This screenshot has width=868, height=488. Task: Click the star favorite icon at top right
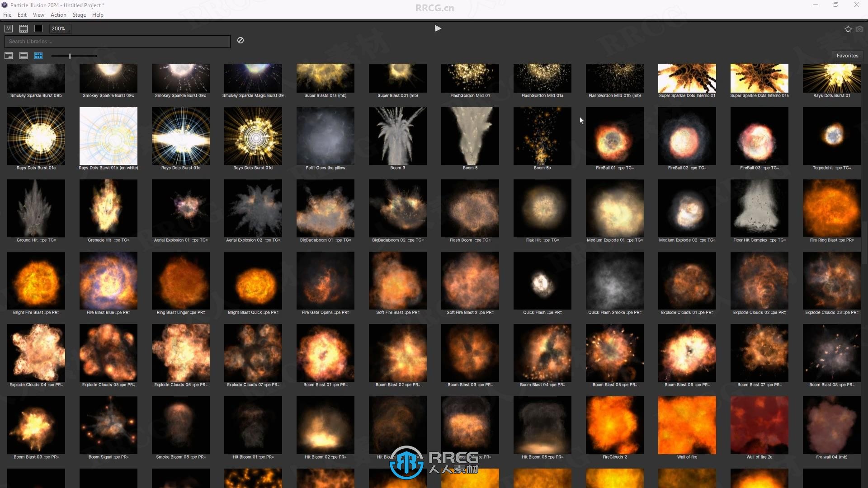point(848,29)
